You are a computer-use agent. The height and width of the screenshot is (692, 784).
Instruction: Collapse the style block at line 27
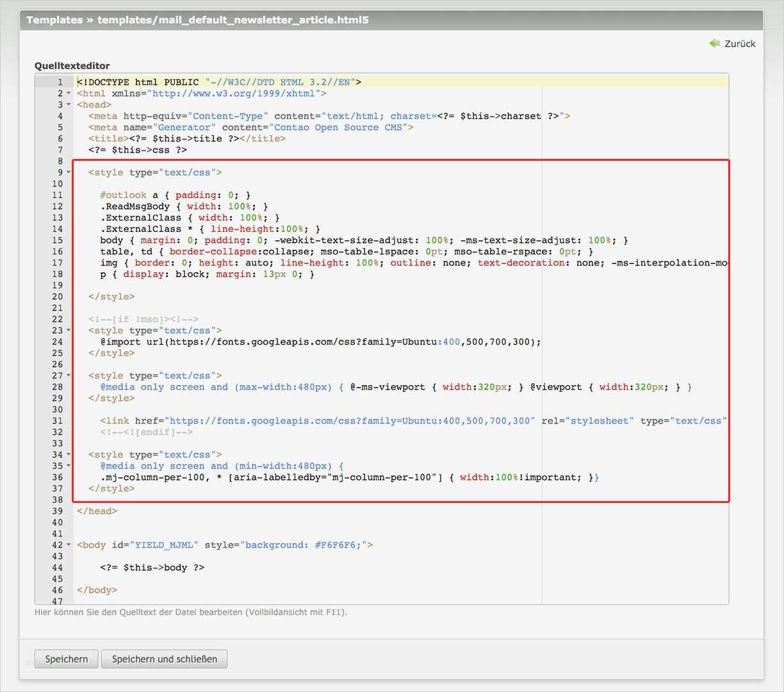coord(69,375)
